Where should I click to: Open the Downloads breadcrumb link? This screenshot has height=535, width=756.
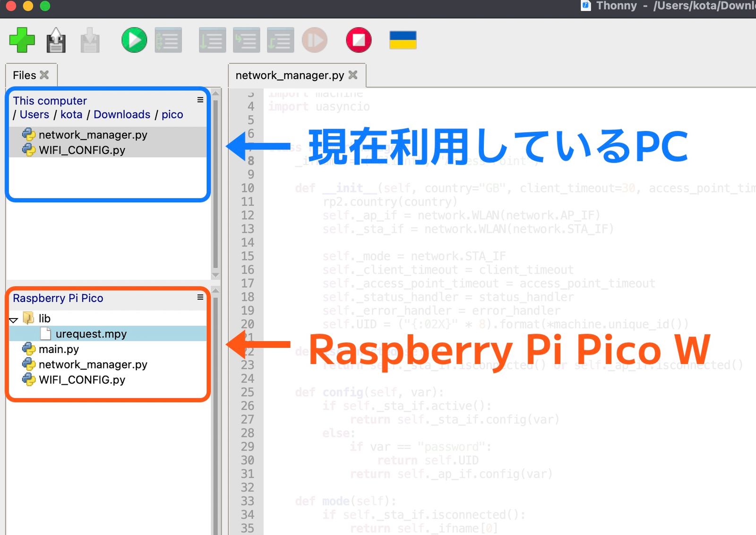(122, 114)
